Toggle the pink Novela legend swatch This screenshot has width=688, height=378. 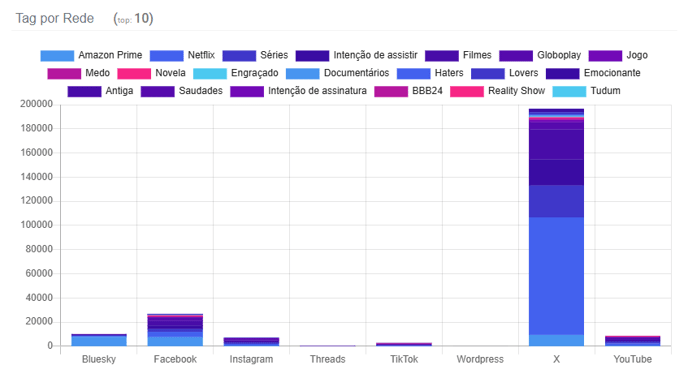(x=134, y=73)
